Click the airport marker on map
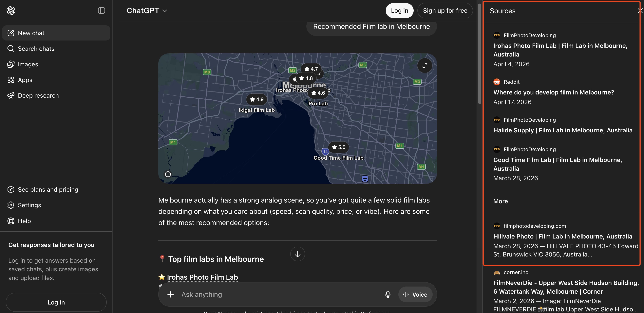 365,179
